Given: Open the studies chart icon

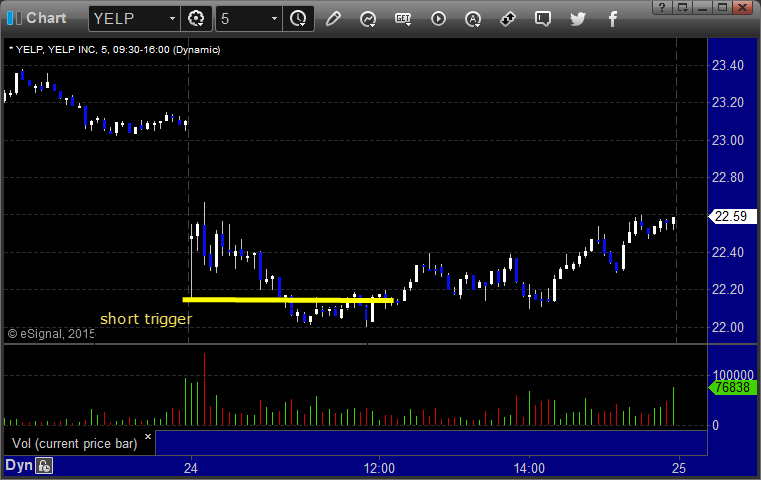Looking at the screenshot, I should click(x=368, y=19).
